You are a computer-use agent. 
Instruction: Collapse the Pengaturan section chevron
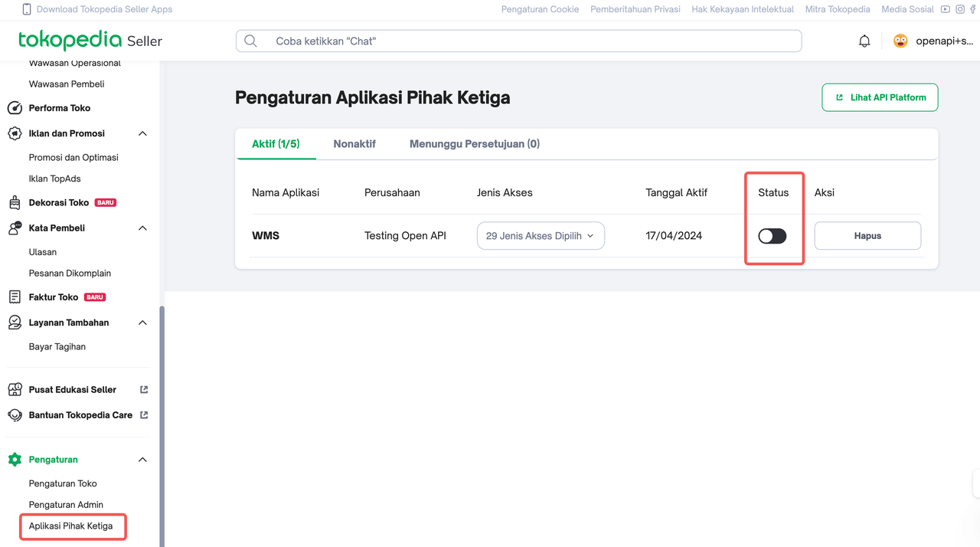(142, 460)
